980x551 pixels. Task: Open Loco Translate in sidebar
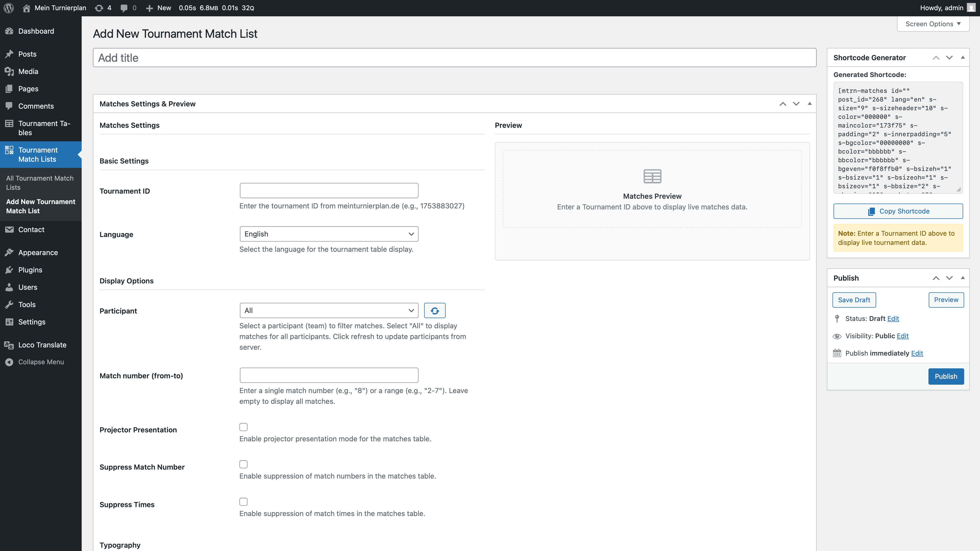[x=42, y=345]
